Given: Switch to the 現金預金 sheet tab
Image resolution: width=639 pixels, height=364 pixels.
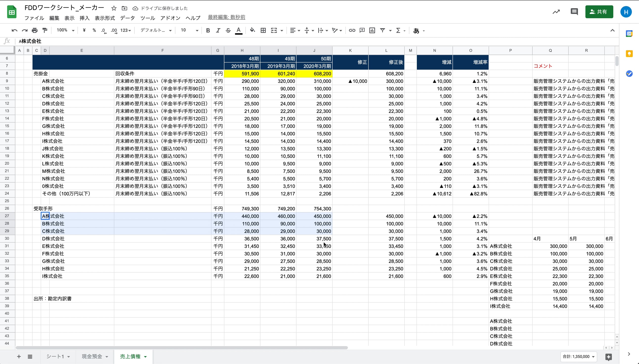Looking at the screenshot, I should pos(92,356).
